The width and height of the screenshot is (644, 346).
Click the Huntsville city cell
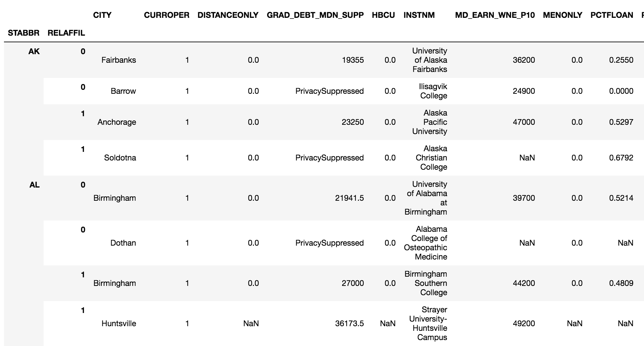pyautogui.click(x=119, y=324)
